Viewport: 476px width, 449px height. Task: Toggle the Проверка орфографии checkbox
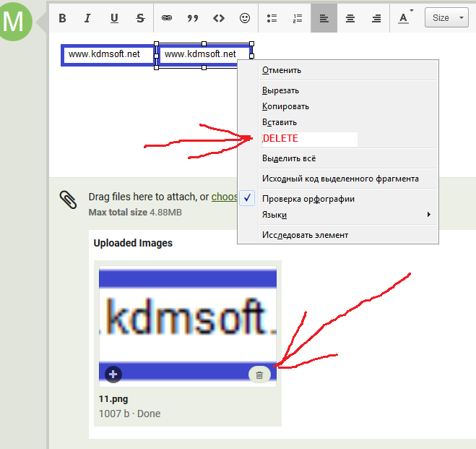(x=247, y=198)
